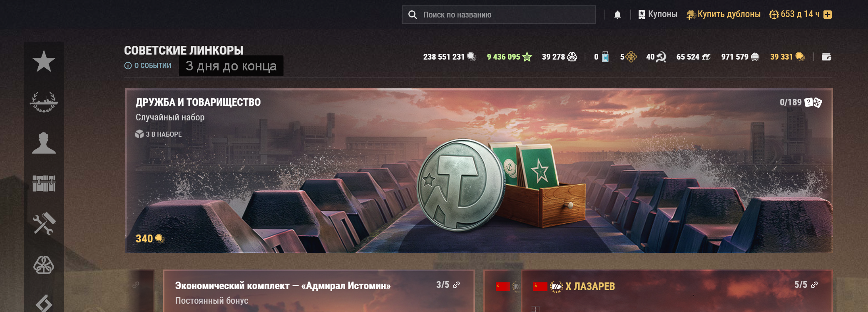Click the 39 331 doubloons balance
Image resolution: width=868 pixels, height=312 pixels.
pos(787,57)
